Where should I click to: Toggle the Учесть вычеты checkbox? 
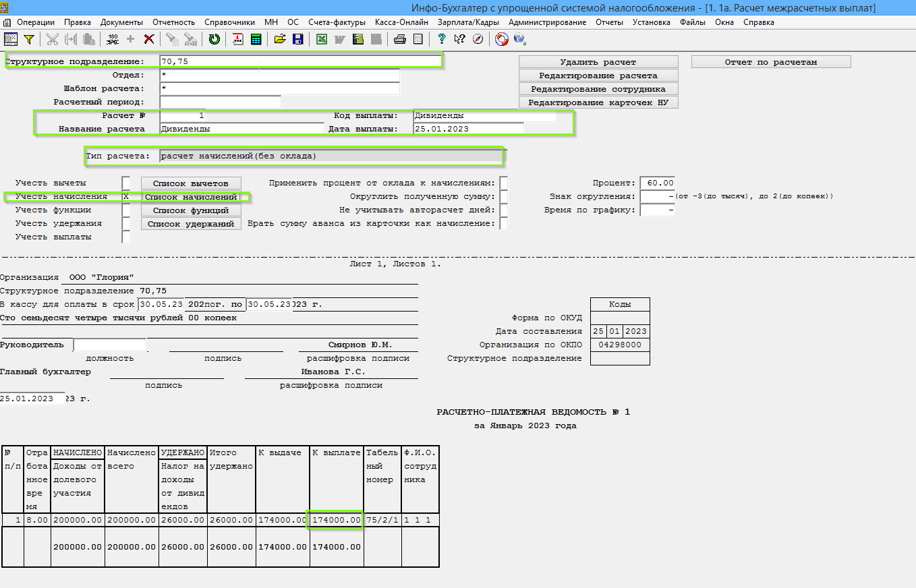(x=126, y=183)
